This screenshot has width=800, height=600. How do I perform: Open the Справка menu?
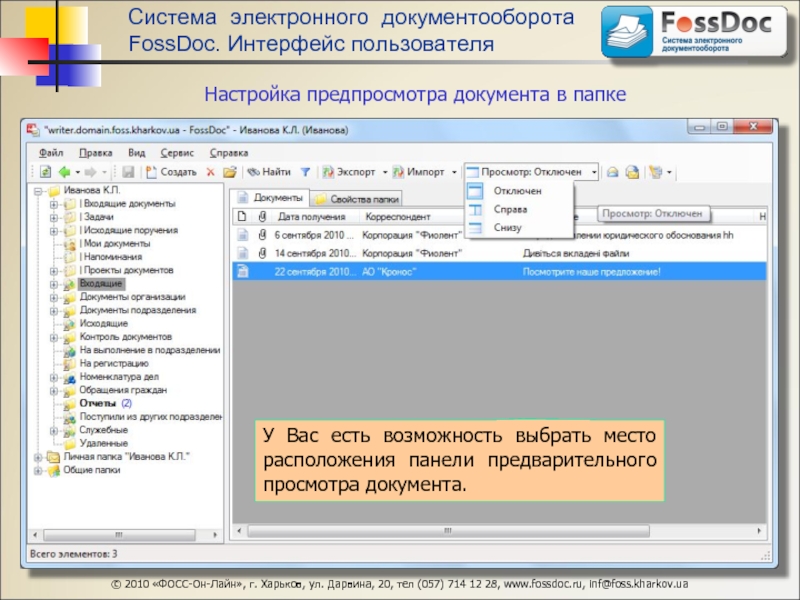coord(229,153)
